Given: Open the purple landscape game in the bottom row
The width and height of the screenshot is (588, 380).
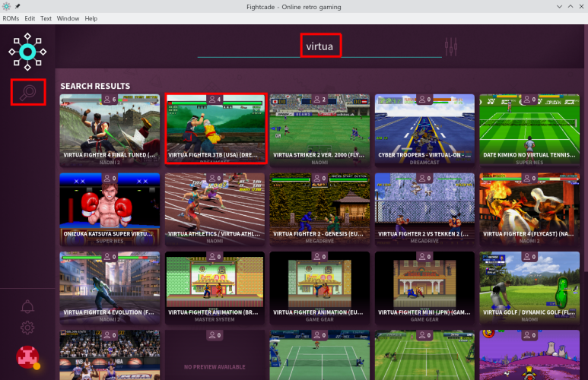Looking at the screenshot, I should (529, 355).
